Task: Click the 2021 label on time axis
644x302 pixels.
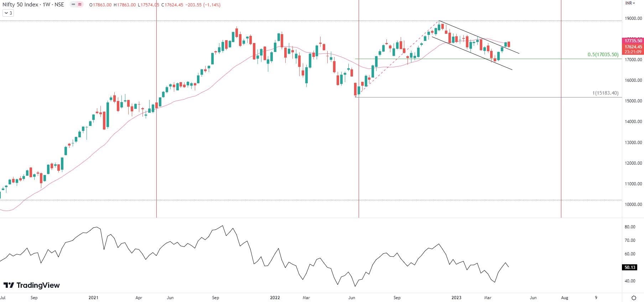Action: click(x=93, y=298)
